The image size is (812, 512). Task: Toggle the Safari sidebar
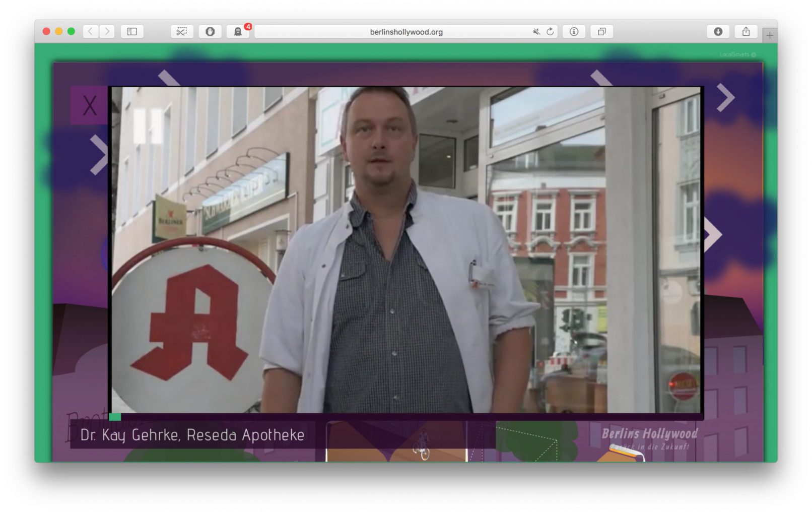[132, 32]
